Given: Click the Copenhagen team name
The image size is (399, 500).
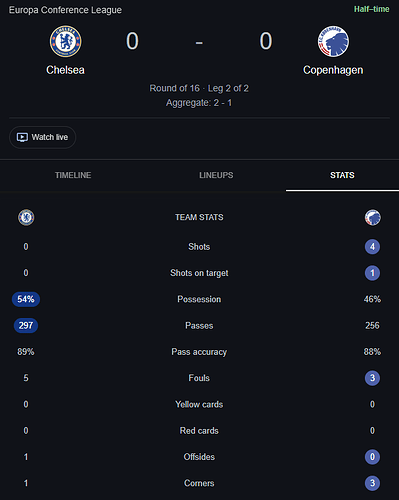Looking at the screenshot, I should (x=333, y=70).
